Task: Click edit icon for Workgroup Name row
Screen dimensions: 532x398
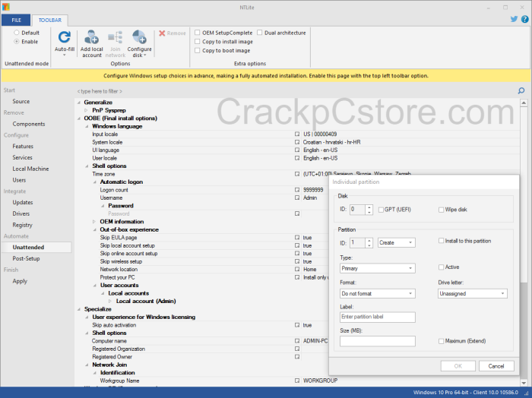Action: 297,381
